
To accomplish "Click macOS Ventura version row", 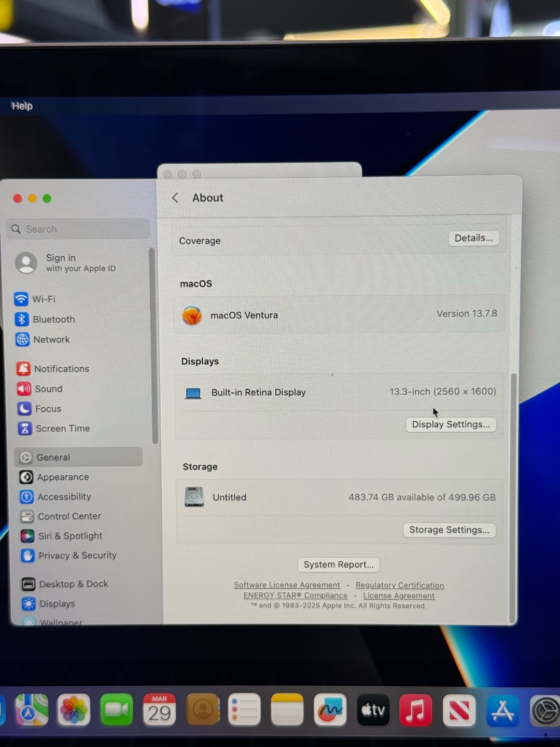I will pyautogui.click(x=339, y=314).
